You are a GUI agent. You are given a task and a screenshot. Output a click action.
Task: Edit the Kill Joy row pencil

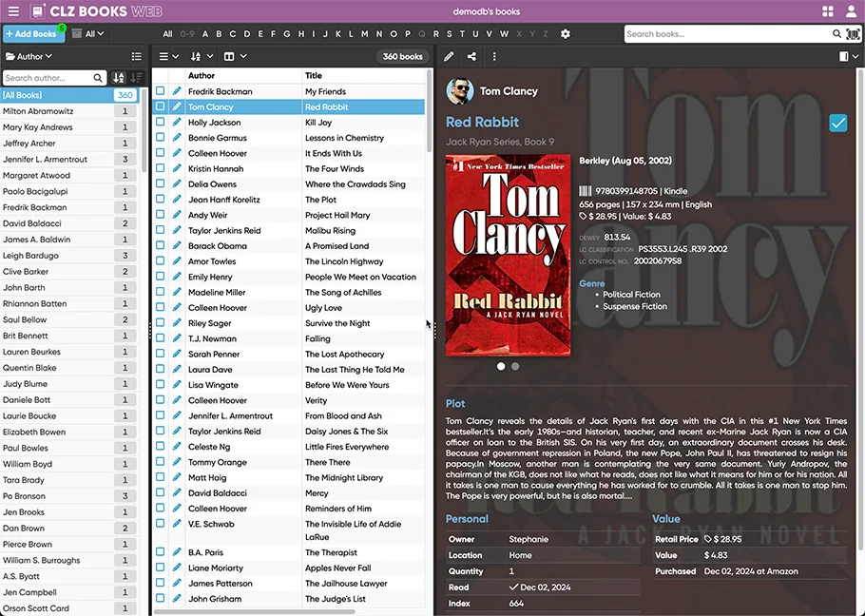click(177, 122)
